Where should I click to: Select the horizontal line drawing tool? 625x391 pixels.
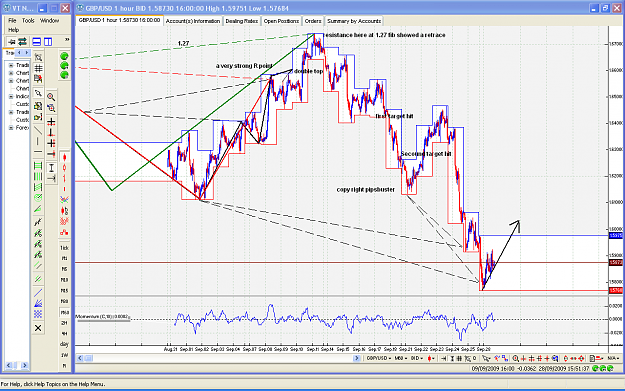[38, 152]
